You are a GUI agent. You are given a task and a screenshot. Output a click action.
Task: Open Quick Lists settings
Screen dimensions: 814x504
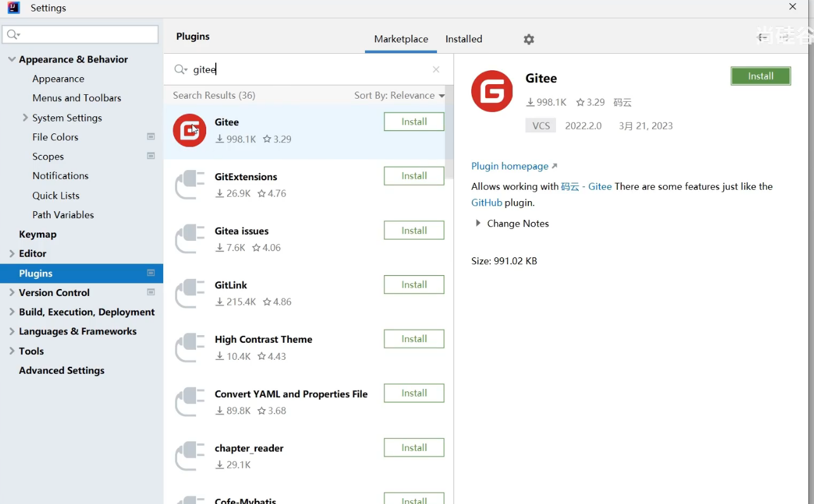tap(56, 195)
